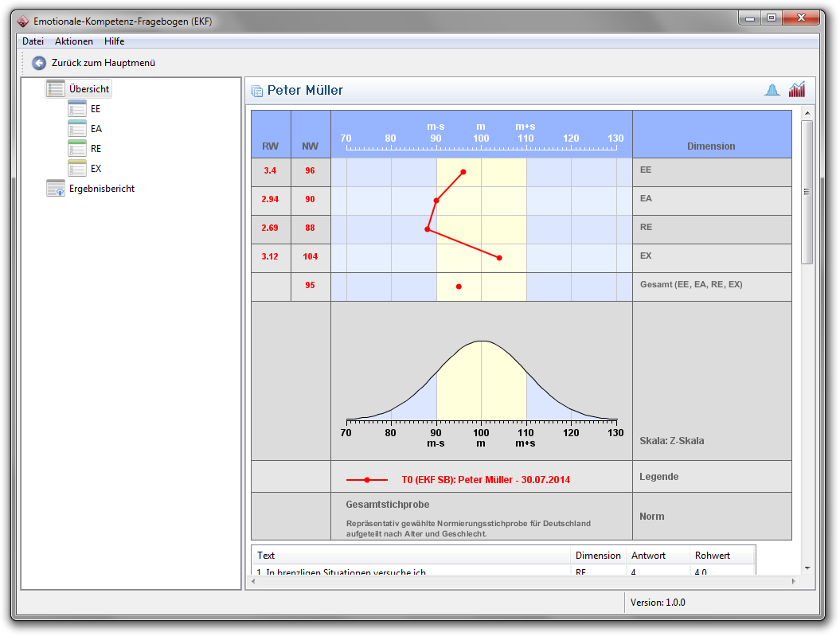This screenshot has width=840, height=636.
Task: Select the EA scale icon in sidebar
Action: coord(77,128)
